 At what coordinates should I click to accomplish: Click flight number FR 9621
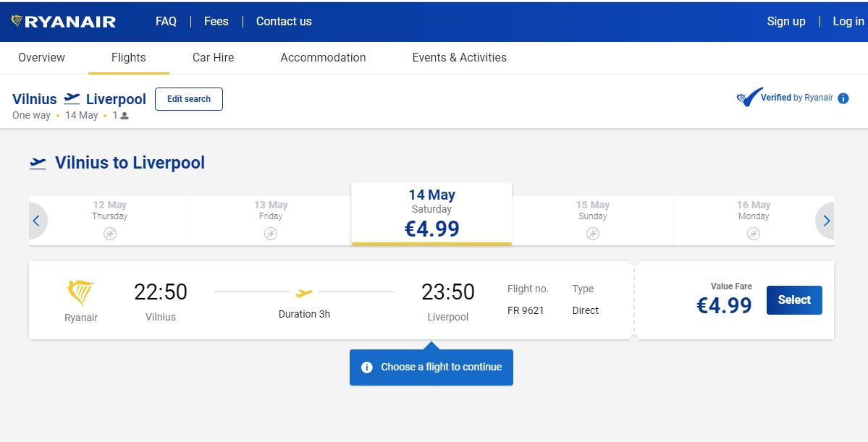pyautogui.click(x=526, y=310)
